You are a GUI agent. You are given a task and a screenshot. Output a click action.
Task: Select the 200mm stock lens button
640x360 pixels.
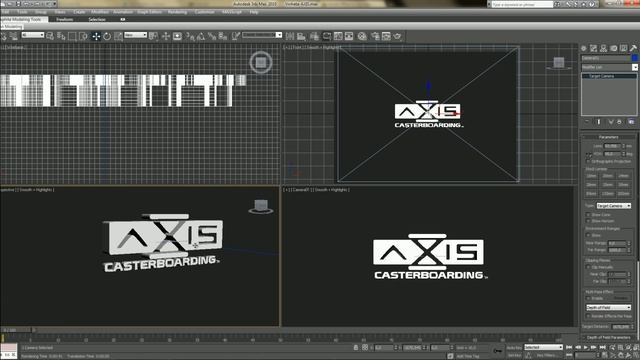624,194
